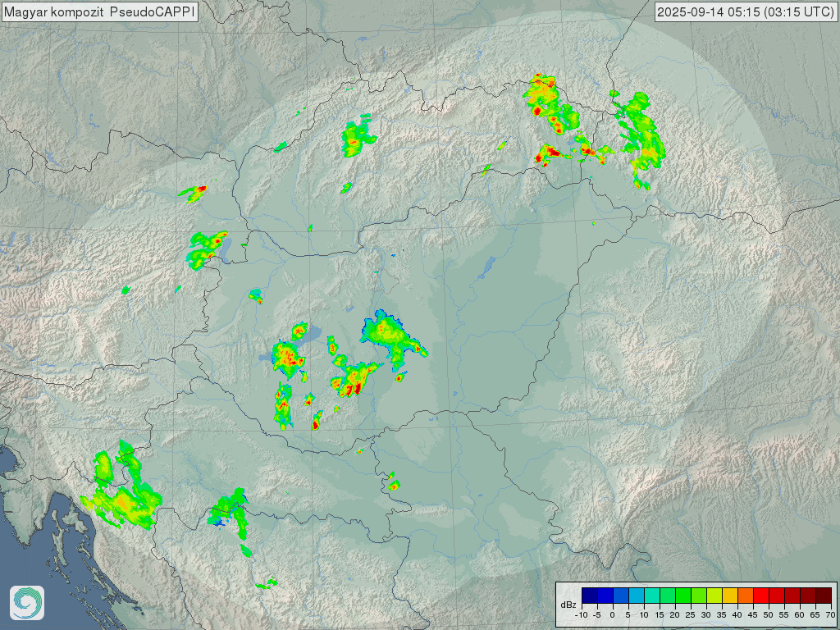Click the '2025-09-14 05:15 (03:15 UTC)' timestamp
Image resolution: width=840 pixels, height=630 pixels.
[x=746, y=11]
